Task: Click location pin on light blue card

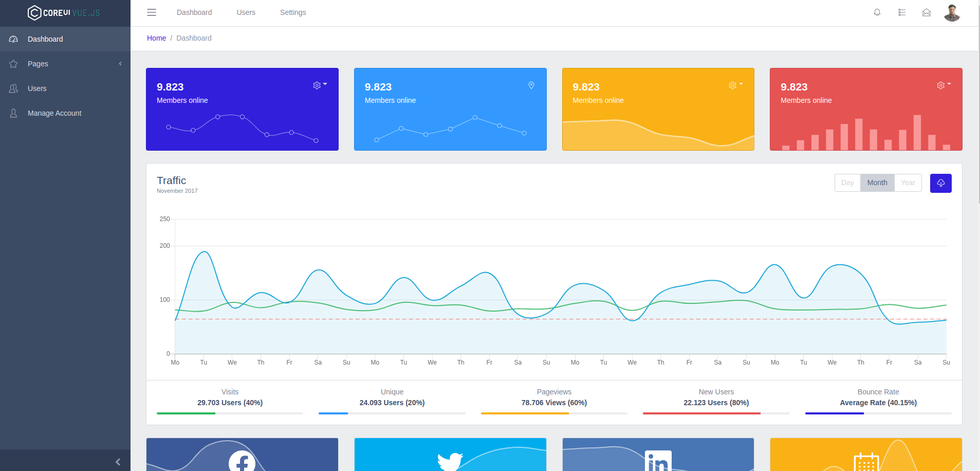Action: 531,85
